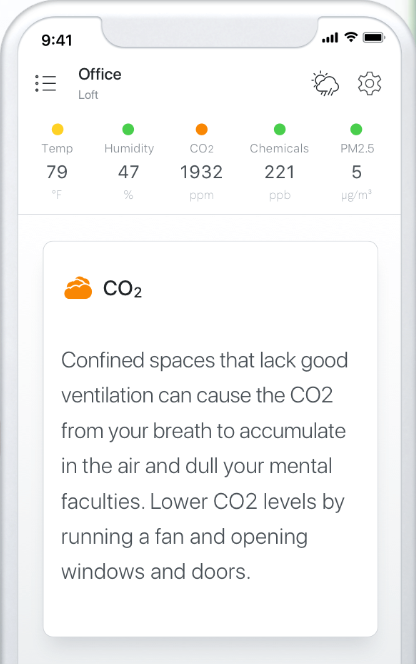The width and height of the screenshot is (416, 664).
Task: Open the weather forecast icon
Action: coord(325,83)
